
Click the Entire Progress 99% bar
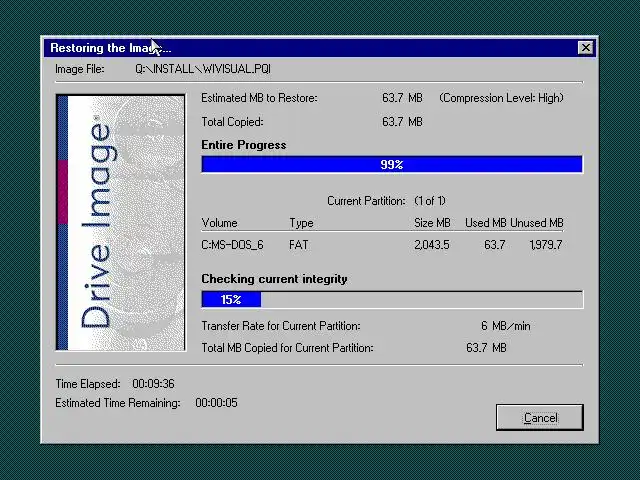(x=392, y=164)
